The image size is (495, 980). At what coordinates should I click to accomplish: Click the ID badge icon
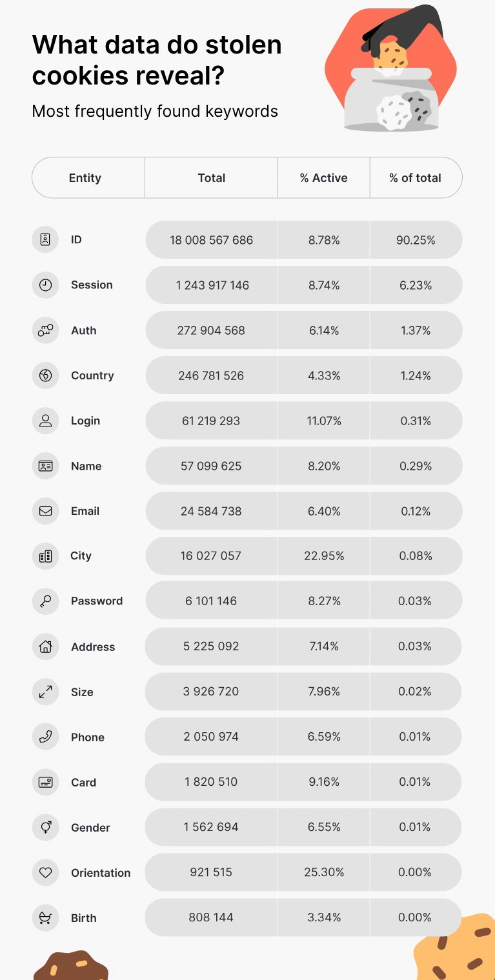[x=45, y=240]
